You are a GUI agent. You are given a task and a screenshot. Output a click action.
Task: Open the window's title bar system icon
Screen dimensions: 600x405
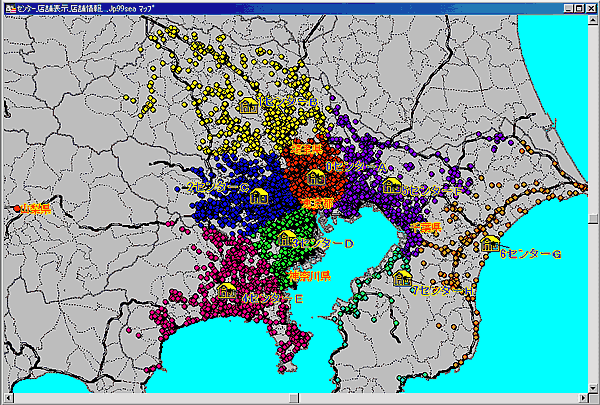[10, 8]
